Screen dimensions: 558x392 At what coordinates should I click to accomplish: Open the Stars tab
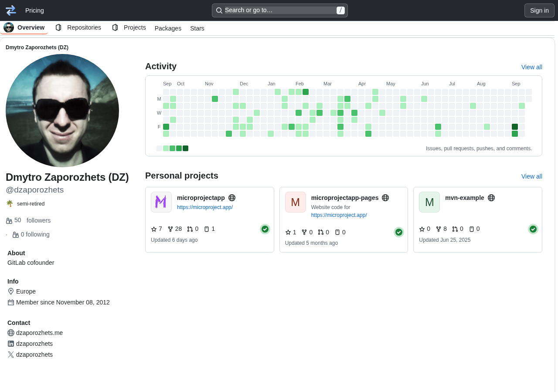(x=197, y=28)
